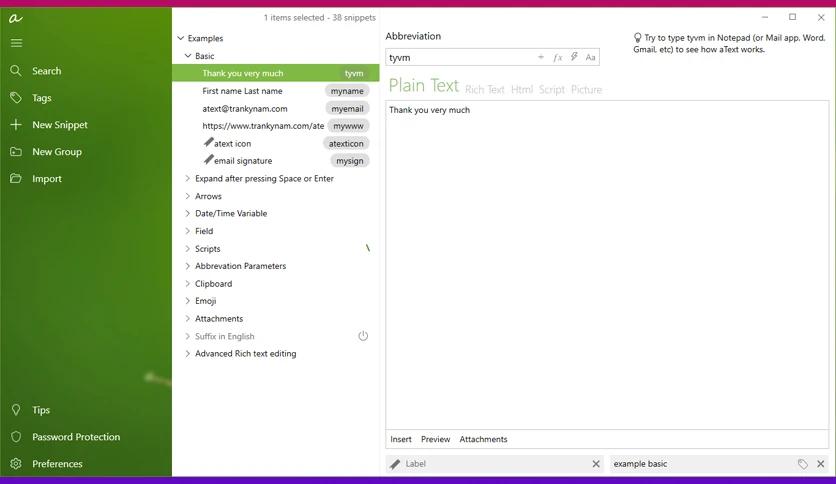Image resolution: width=836 pixels, height=484 pixels.
Task: Switch to the Script tab
Action: 552,90
